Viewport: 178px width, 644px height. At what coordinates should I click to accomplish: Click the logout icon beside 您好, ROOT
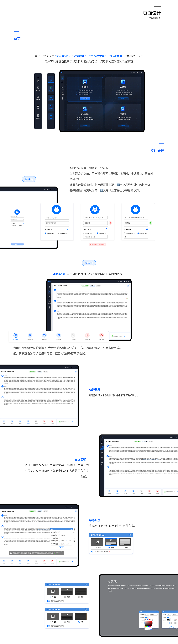137,72
